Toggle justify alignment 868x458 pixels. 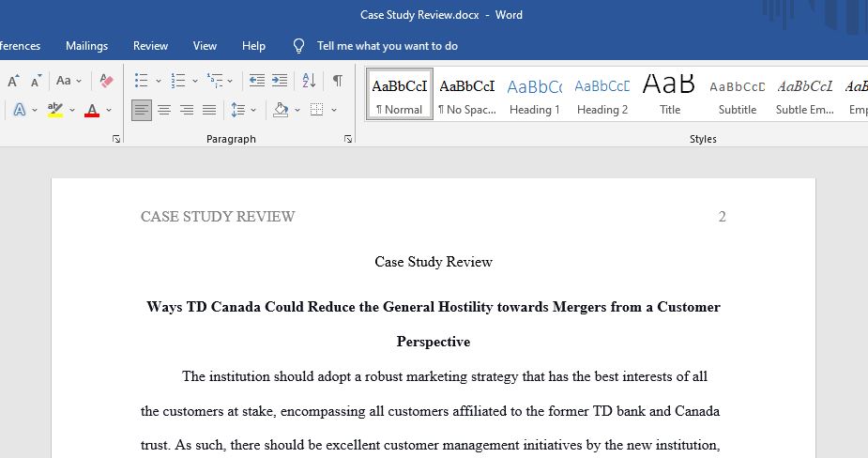[x=209, y=110]
